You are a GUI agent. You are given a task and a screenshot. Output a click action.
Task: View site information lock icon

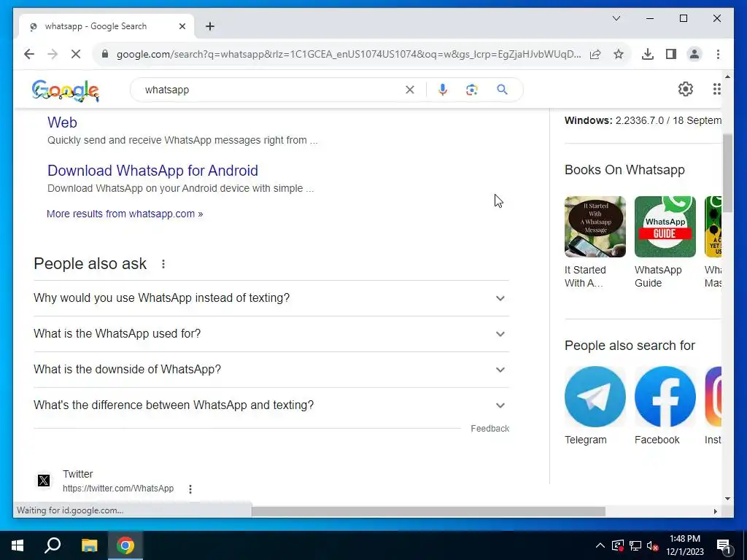[x=105, y=54]
